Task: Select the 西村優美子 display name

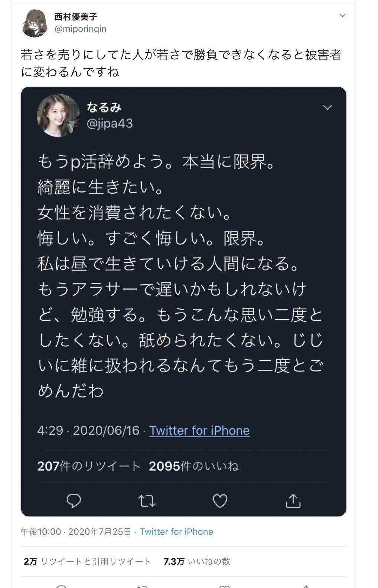Action: click(76, 17)
